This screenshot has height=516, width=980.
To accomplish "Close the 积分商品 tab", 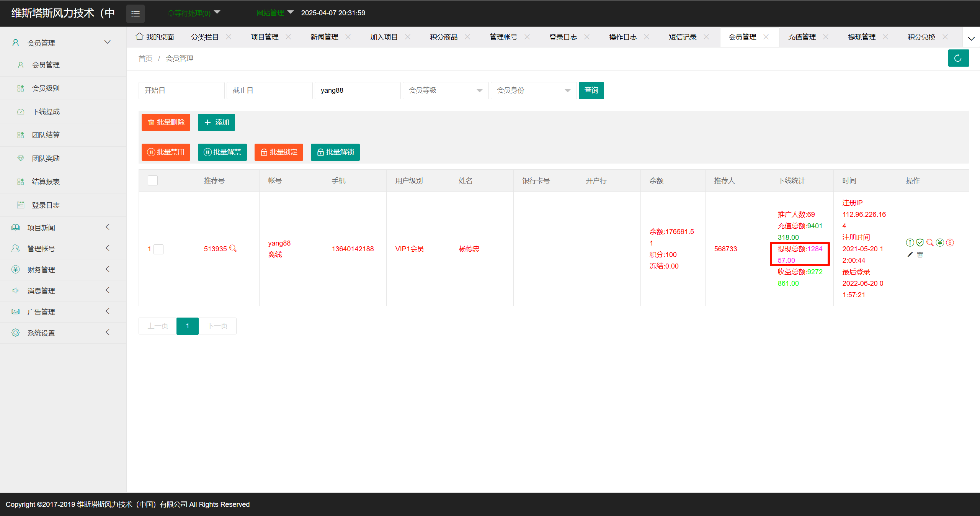I will coord(467,37).
